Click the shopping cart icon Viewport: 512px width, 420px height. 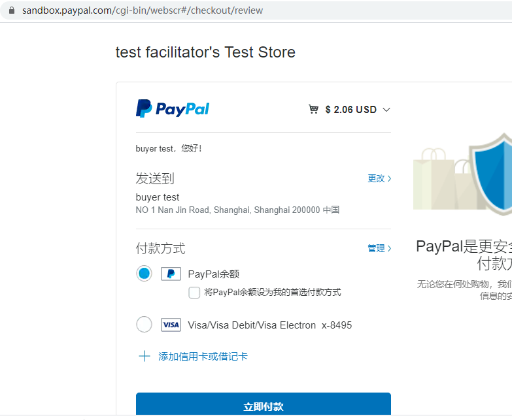coord(314,109)
